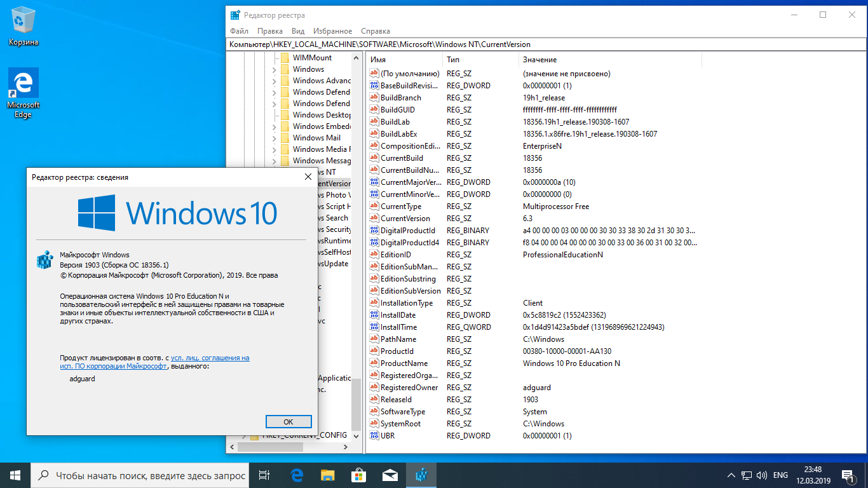This screenshot has width=868, height=488.
Task: Expand the Windows Advanc... key
Action: pyautogui.click(x=274, y=81)
